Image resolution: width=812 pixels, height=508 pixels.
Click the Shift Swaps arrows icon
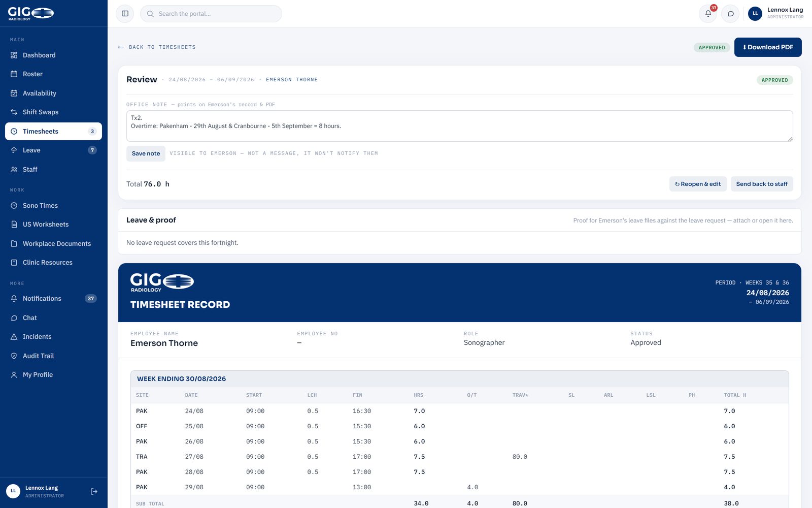pyautogui.click(x=14, y=112)
